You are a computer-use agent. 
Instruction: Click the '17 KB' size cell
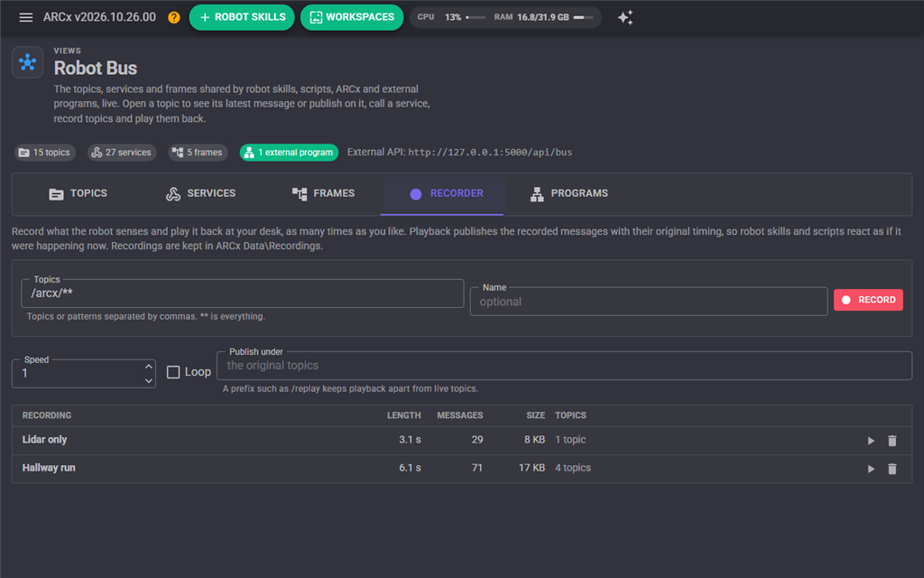click(x=531, y=468)
